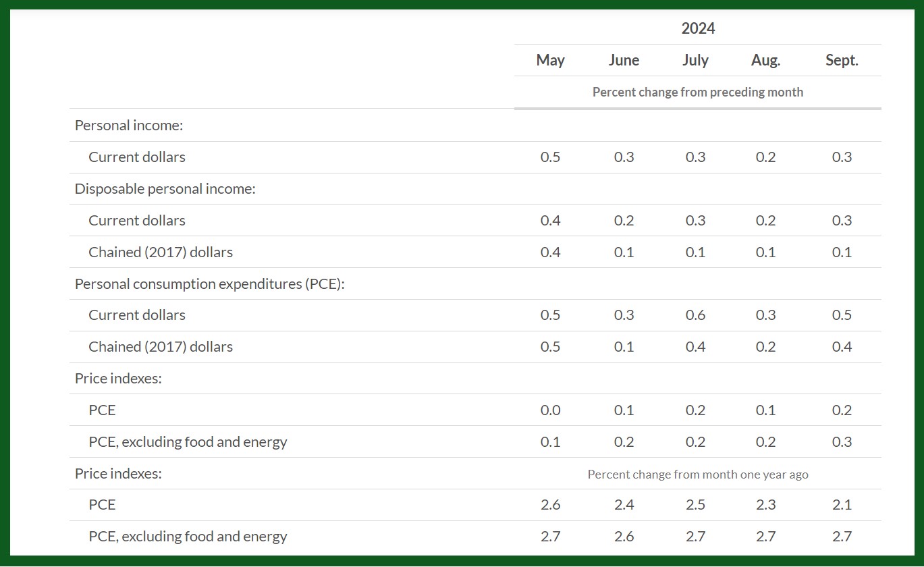Click year-over-year core PCE June value 2.6
The width and height of the screenshot is (924, 567).
(x=624, y=536)
